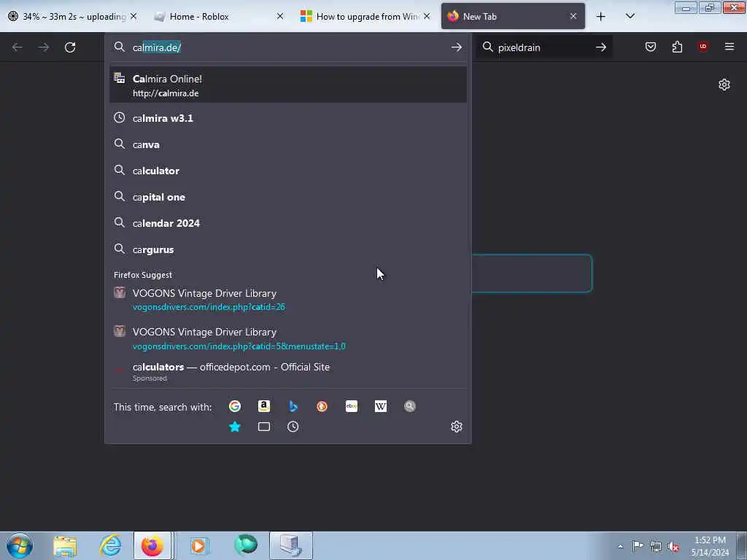Select the calculator search suggestion
Image resolution: width=747 pixels, height=560 pixels.
[288, 171]
